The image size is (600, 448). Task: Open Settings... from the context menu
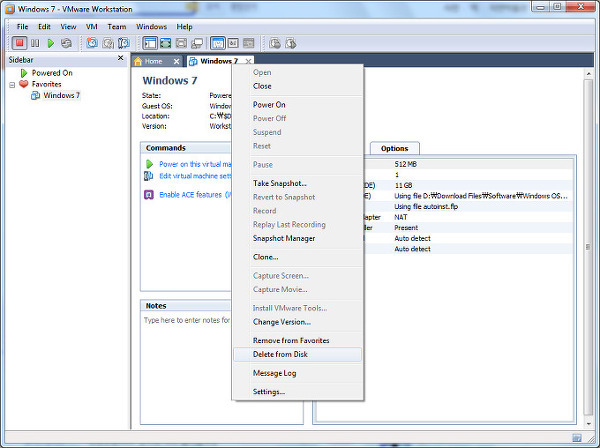pos(298,391)
